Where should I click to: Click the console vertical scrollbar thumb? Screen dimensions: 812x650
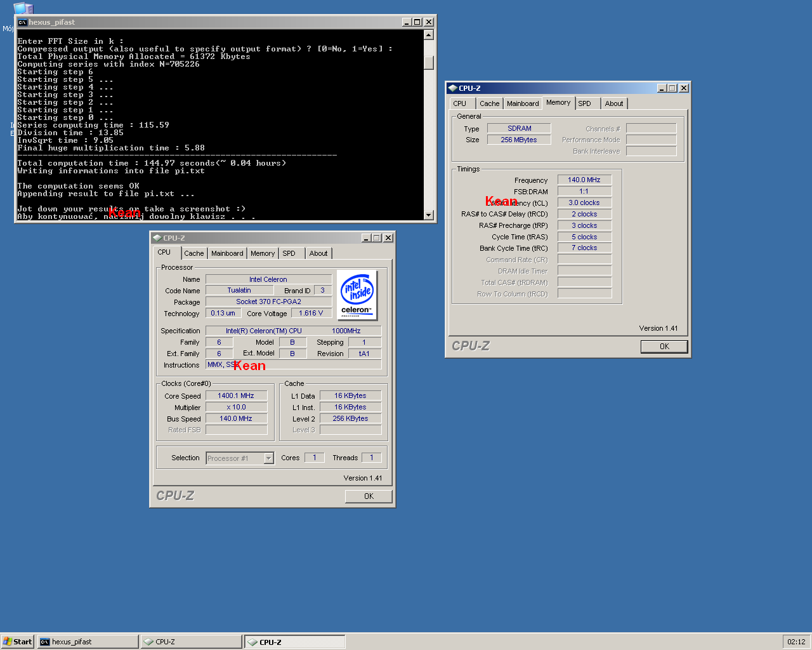click(x=429, y=63)
